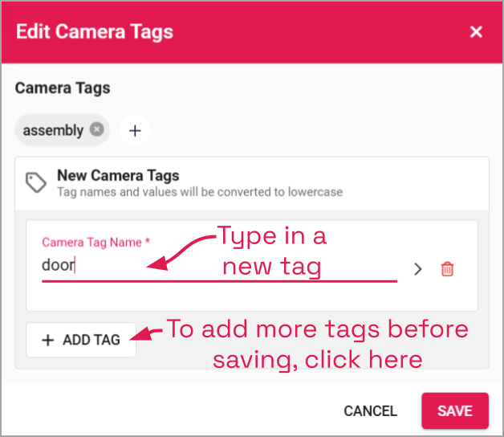This screenshot has height=437, width=504.
Task: Click the red underline of the tag field
Action: (219, 281)
